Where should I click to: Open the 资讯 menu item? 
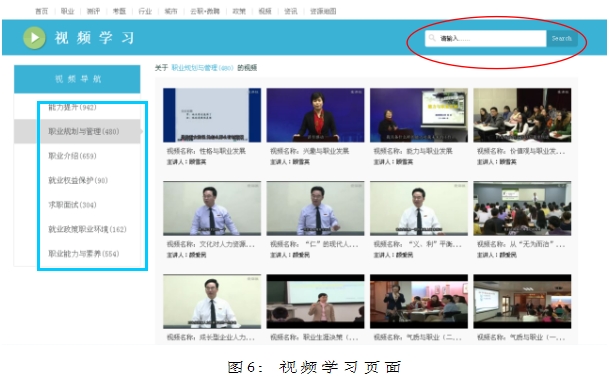click(x=291, y=11)
